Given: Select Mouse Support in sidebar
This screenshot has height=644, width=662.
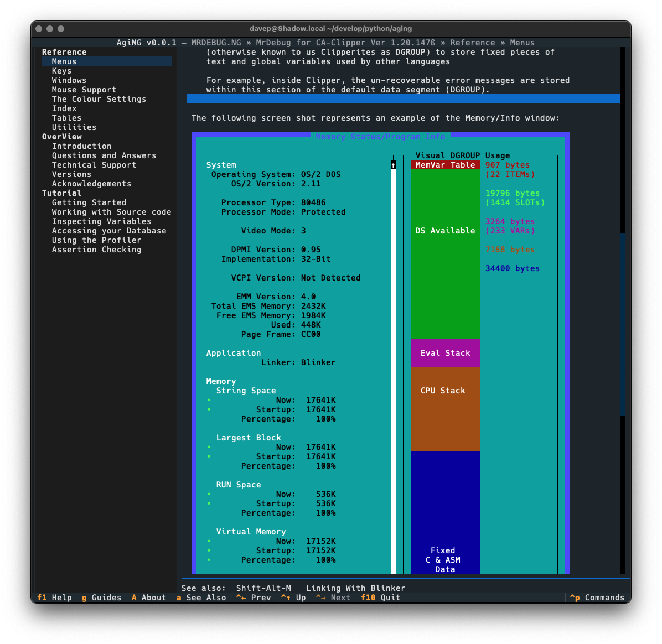Looking at the screenshot, I should point(84,90).
